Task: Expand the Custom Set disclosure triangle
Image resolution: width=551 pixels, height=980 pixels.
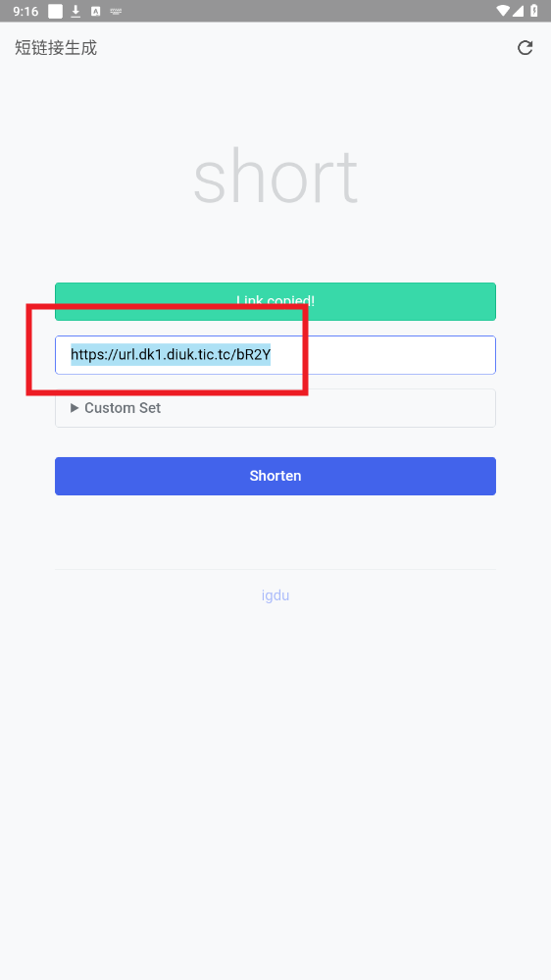Action: point(75,408)
